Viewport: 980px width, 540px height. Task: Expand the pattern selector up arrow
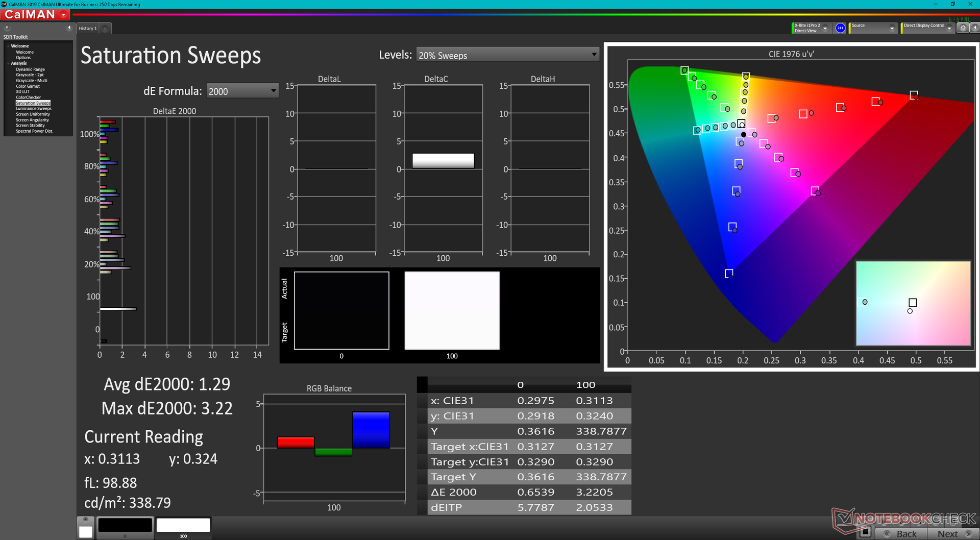click(x=86, y=520)
